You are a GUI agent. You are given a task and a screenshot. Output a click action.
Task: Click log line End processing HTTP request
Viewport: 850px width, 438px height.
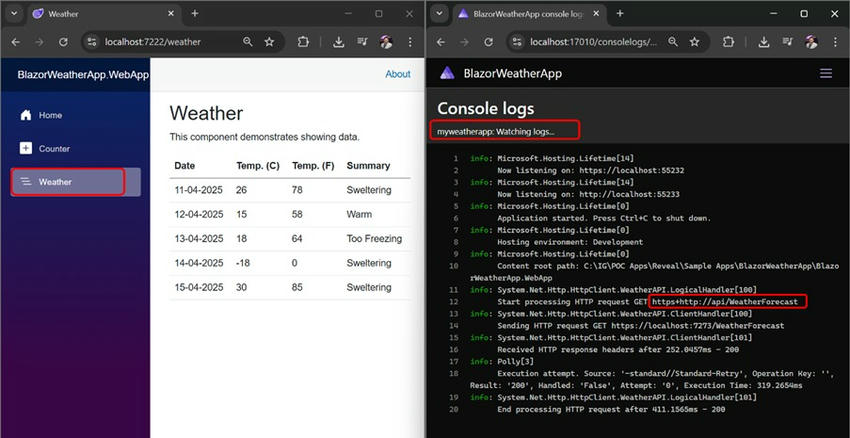[611, 410]
